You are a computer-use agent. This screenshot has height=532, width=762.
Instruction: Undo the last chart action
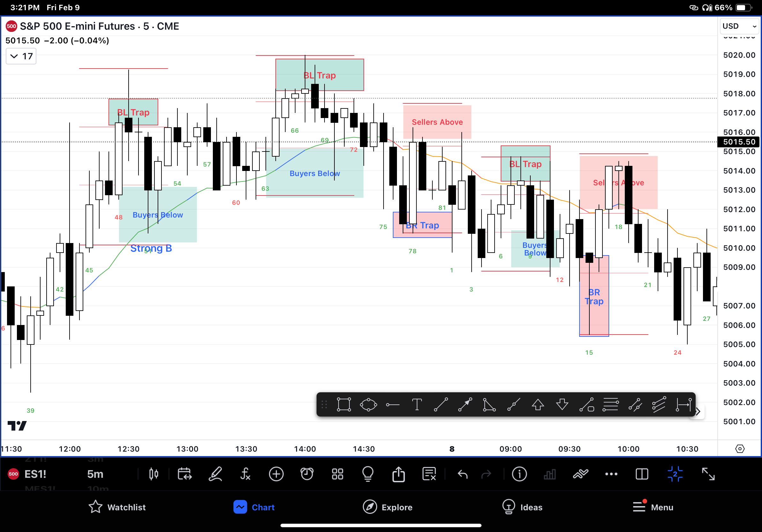click(x=462, y=474)
